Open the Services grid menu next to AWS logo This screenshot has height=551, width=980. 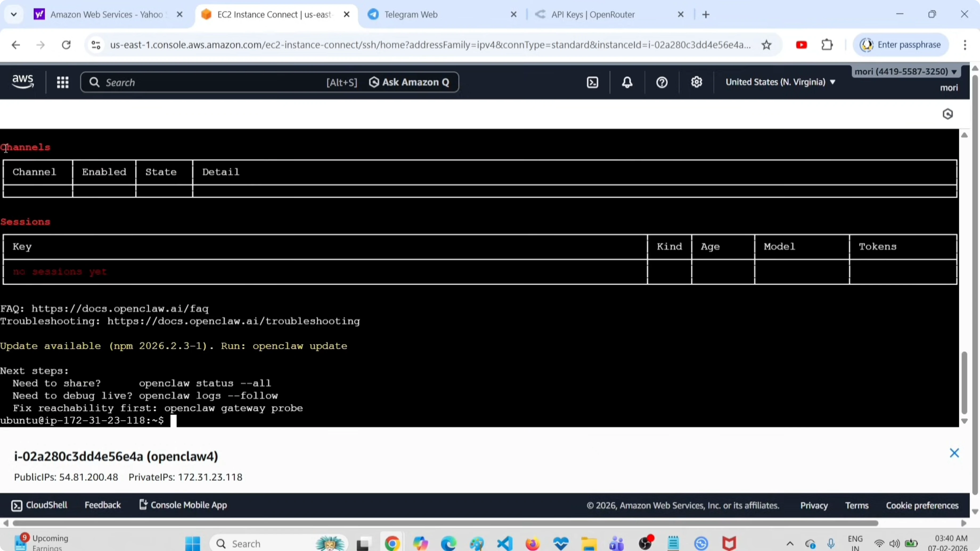(63, 82)
